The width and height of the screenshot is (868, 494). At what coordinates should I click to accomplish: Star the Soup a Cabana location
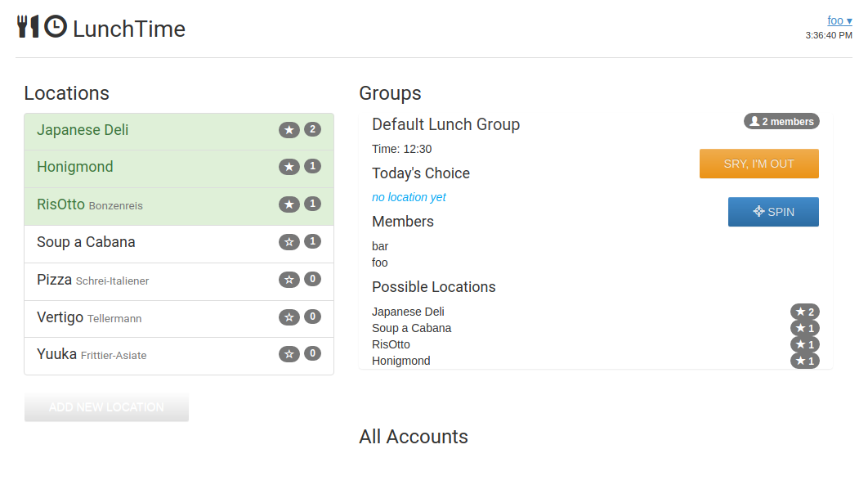289,242
